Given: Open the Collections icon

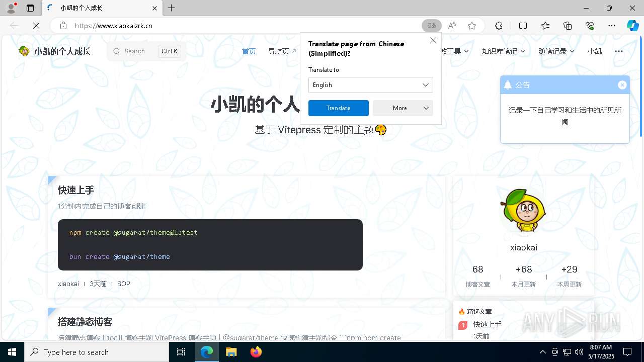Looking at the screenshot, I should coord(568,26).
